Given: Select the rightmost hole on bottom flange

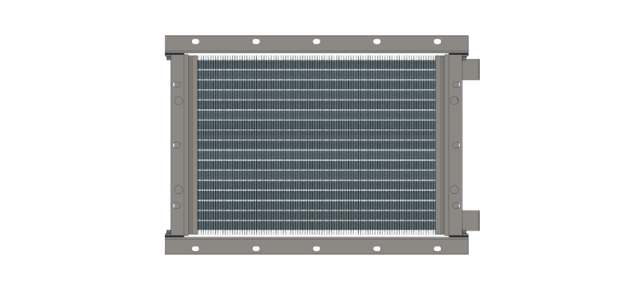Looking at the screenshot, I should [437, 248].
